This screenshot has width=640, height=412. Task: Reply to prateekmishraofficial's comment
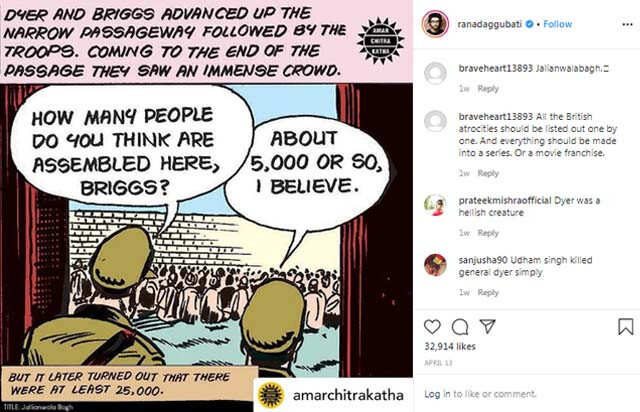(488, 233)
